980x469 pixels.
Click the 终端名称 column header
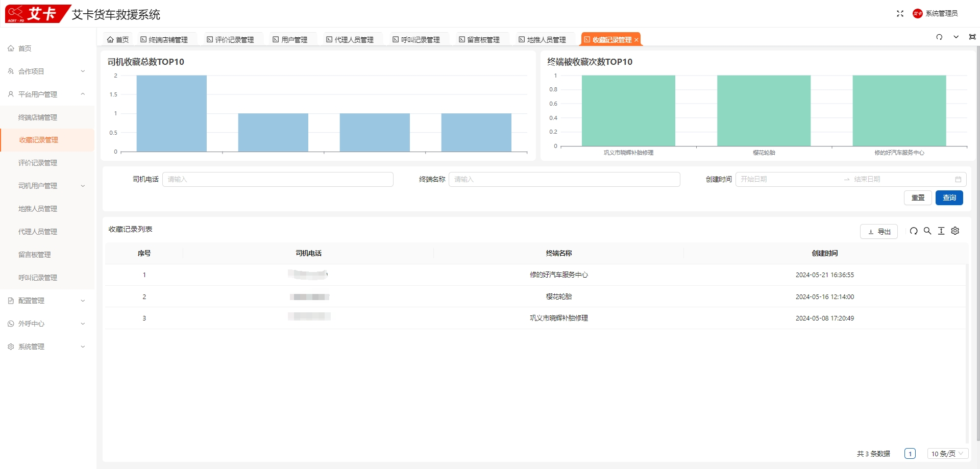point(559,253)
